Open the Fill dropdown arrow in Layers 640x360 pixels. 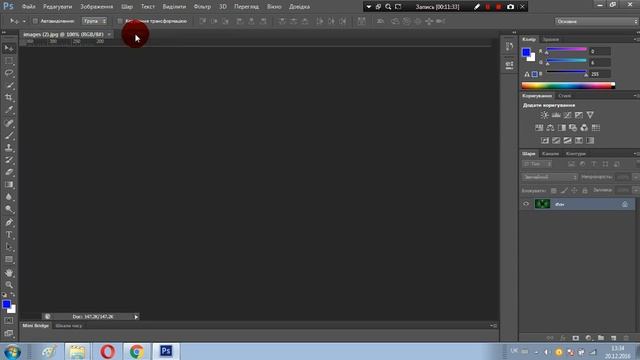(x=636, y=191)
